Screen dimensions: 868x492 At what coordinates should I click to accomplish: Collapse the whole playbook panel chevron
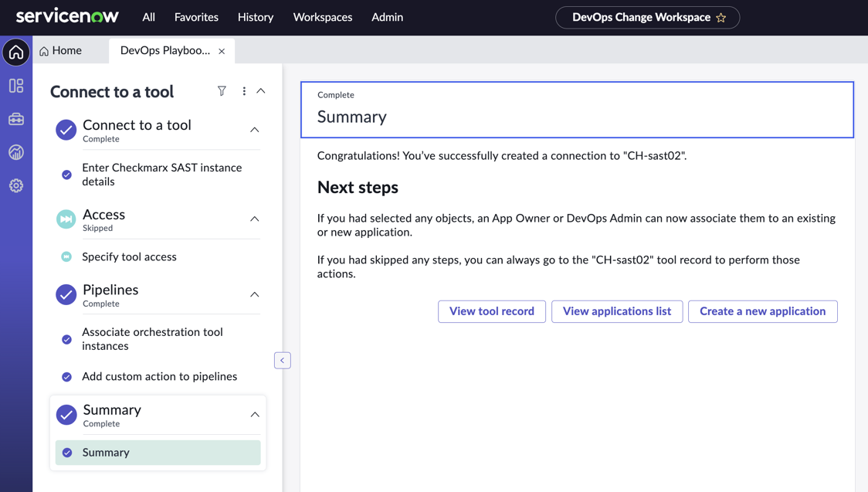(261, 91)
